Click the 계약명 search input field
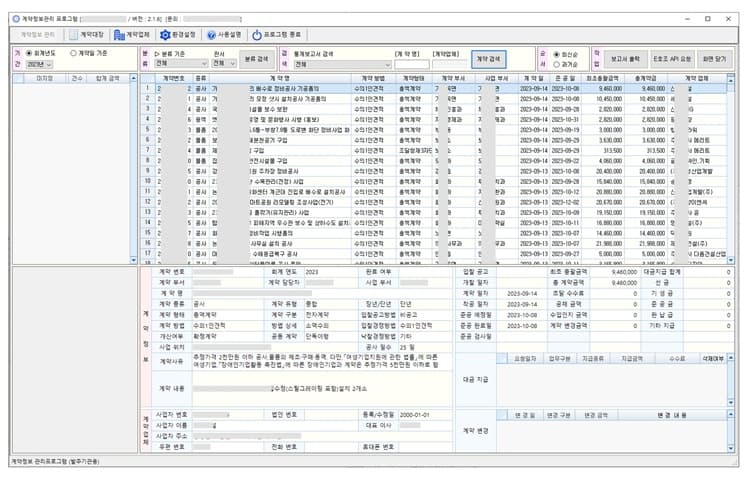This screenshot has height=481, width=749. (x=411, y=64)
